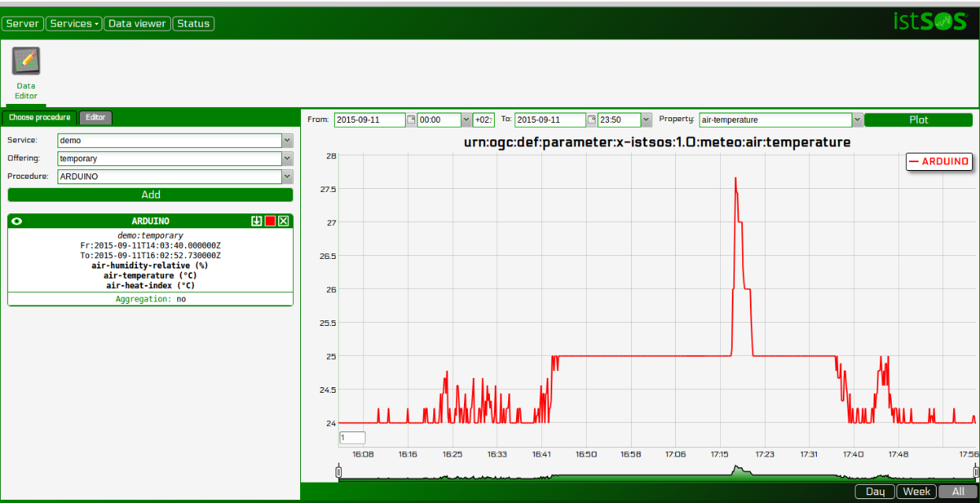Image resolution: width=980 pixels, height=503 pixels.
Task: Change ARDUINO red line color swatch
Action: 269,221
